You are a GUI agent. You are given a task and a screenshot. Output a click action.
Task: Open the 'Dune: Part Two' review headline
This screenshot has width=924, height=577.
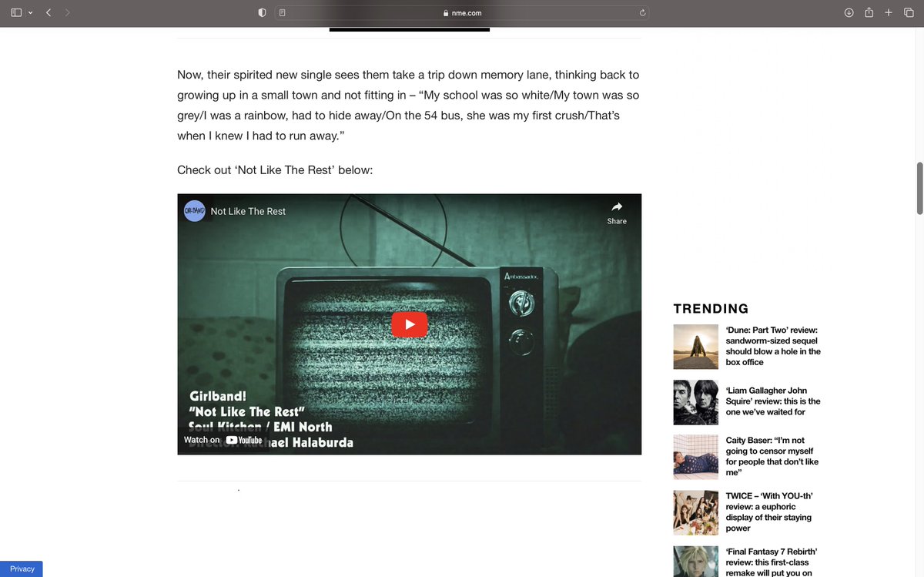pyautogui.click(x=773, y=346)
